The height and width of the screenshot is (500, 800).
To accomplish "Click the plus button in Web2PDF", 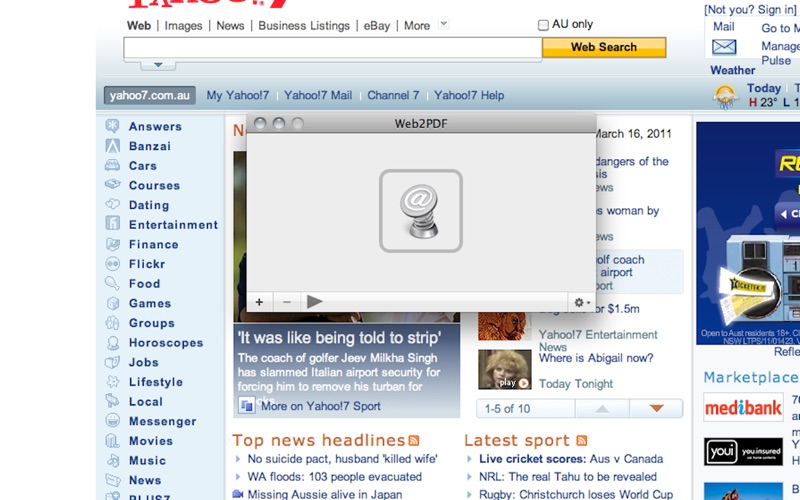I will 259,302.
